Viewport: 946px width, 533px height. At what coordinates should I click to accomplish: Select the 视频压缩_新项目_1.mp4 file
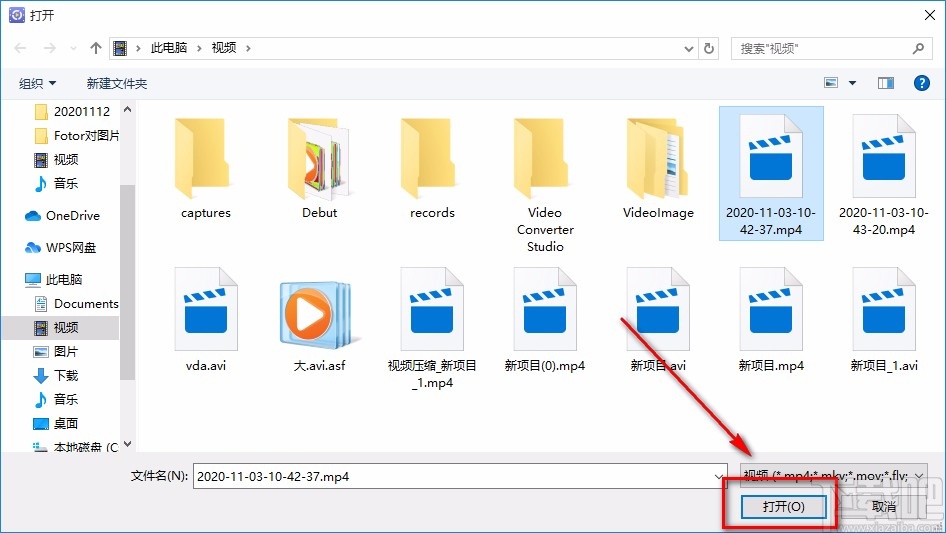[x=432, y=329]
